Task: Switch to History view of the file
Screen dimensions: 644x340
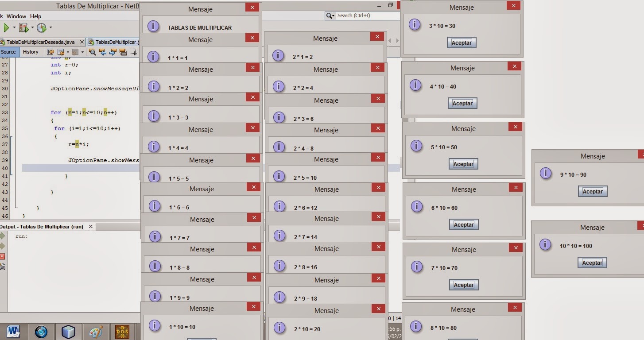Action: [30, 52]
